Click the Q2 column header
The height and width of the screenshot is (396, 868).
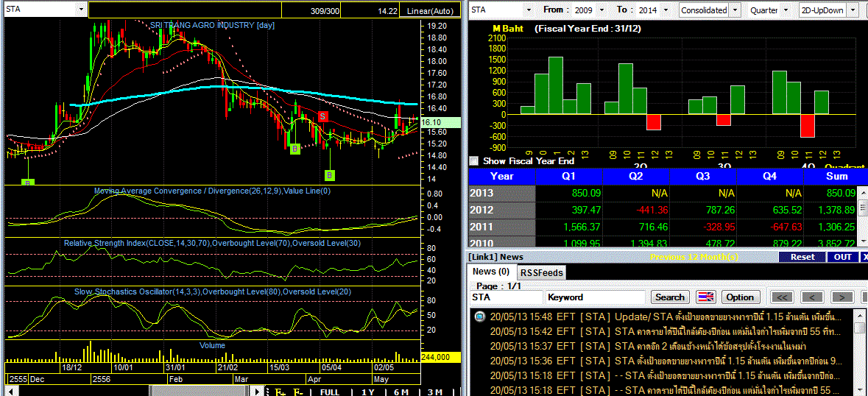(636, 177)
